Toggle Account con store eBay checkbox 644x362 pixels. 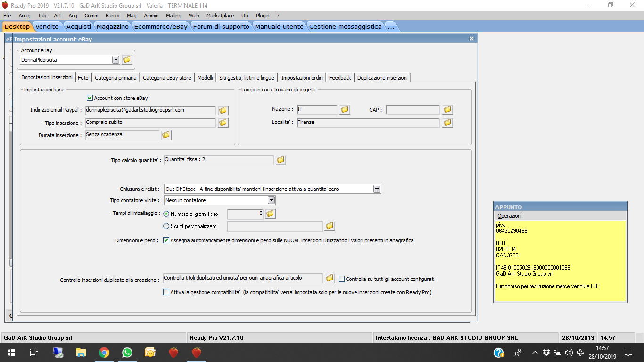pos(90,98)
